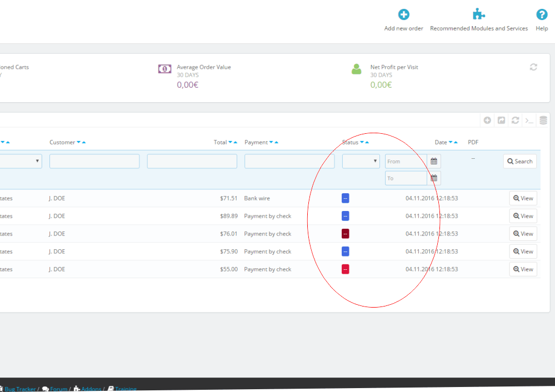Click the PDF column header
Viewport: 555px width, 392px height.
click(x=473, y=142)
